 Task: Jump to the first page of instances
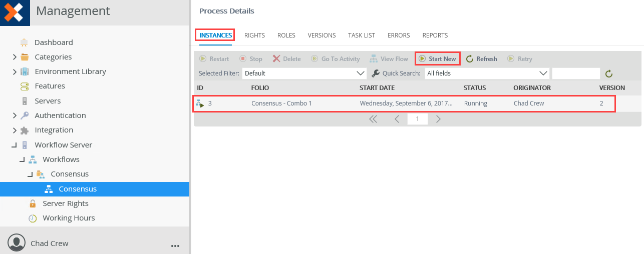tap(373, 119)
